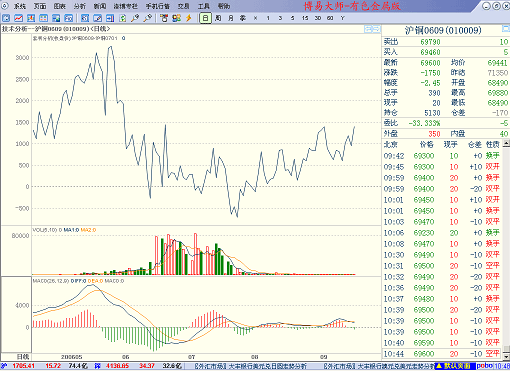
Task: Switch to the 30-minute period
Action: point(318,18)
